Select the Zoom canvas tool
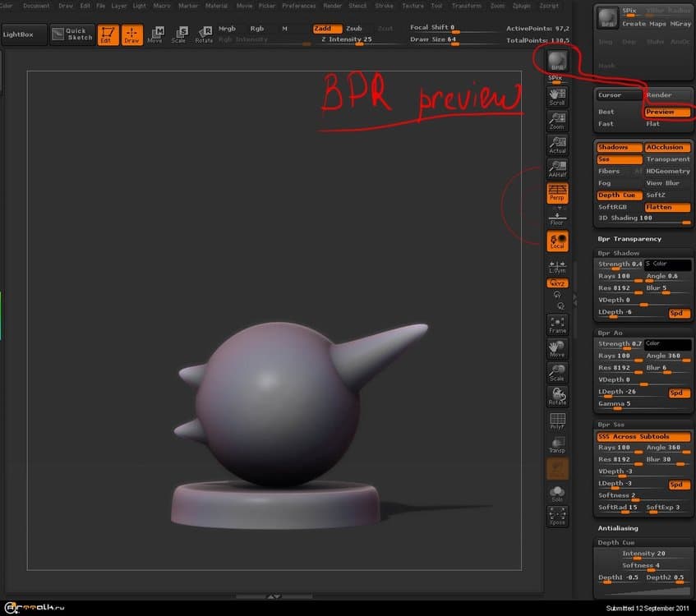 (557, 121)
